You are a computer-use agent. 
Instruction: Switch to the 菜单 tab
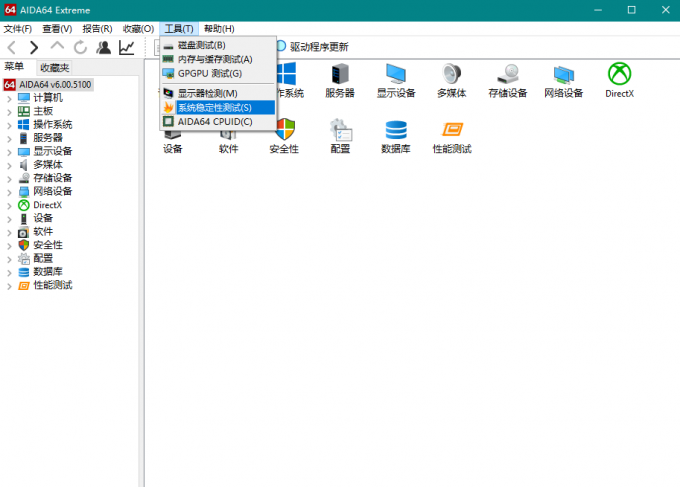coord(14,67)
